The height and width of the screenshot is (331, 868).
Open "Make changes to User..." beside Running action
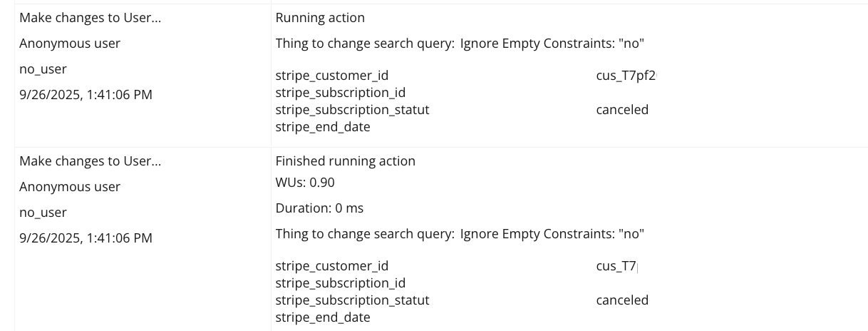[x=90, y=18]
